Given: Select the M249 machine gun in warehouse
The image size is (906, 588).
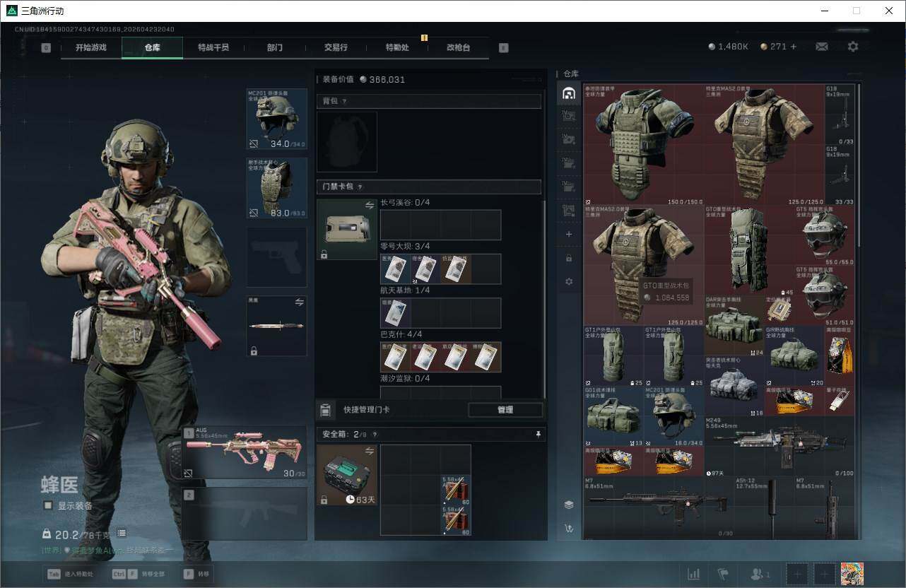Looking at the screenshot, I should (779, 446).
